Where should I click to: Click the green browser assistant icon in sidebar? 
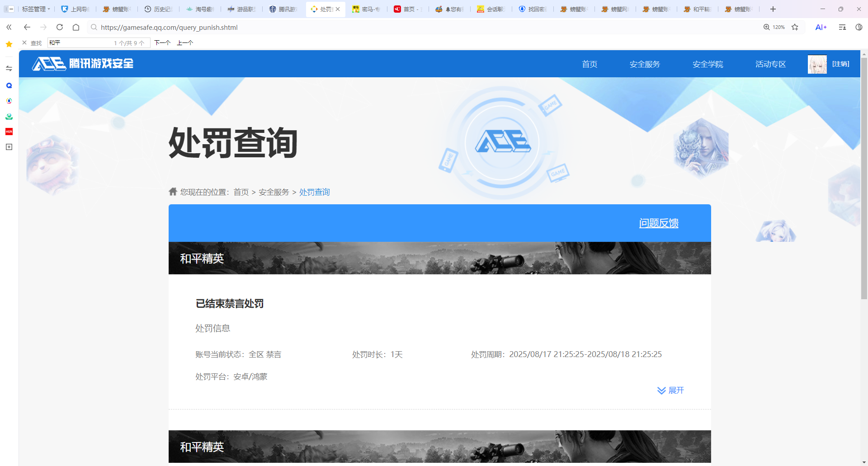pos(9,116)
